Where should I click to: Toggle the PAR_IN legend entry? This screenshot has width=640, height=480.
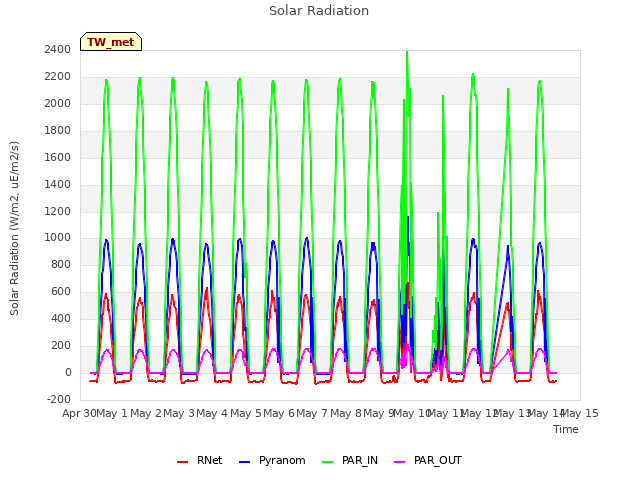350,460
